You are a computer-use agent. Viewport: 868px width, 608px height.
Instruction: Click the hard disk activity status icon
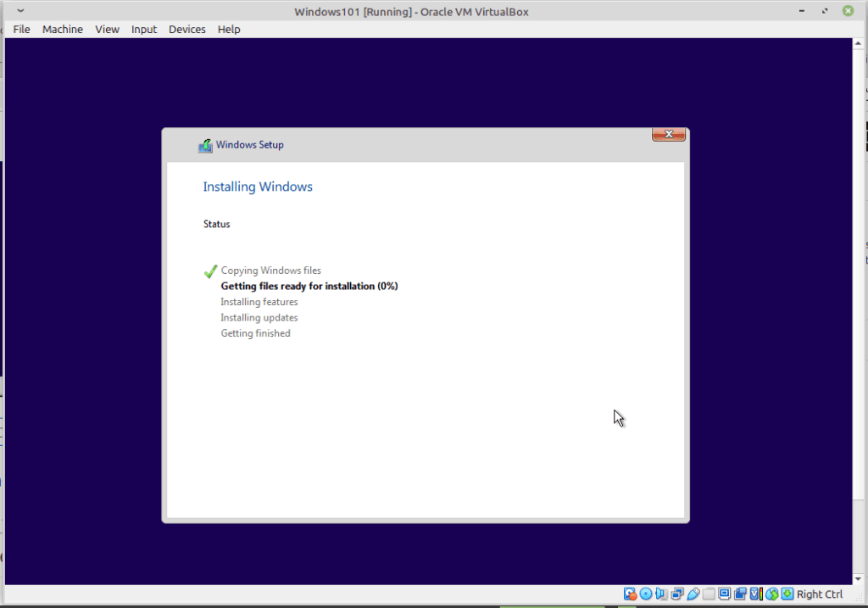click(x=630, y=594)
